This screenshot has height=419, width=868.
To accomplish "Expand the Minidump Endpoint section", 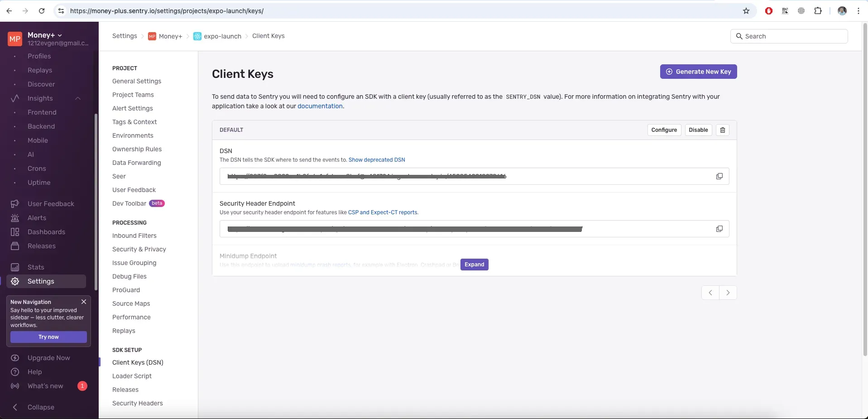I will coord(474,265).
